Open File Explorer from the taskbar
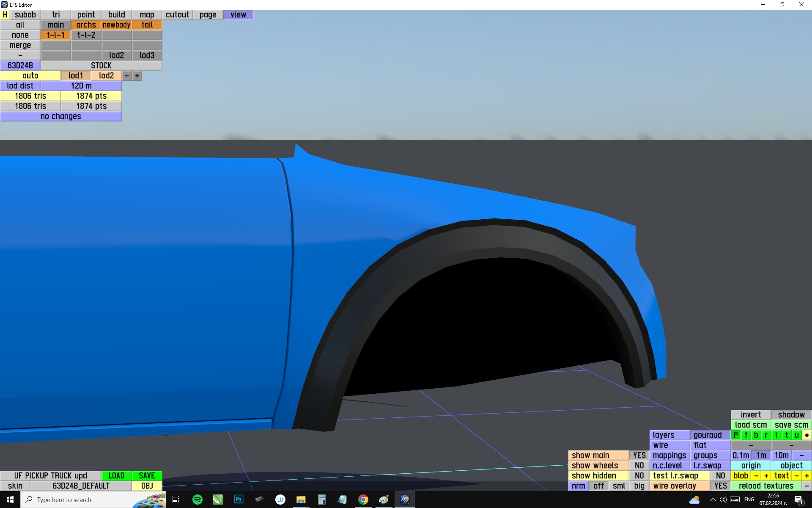 pos(301,500)
